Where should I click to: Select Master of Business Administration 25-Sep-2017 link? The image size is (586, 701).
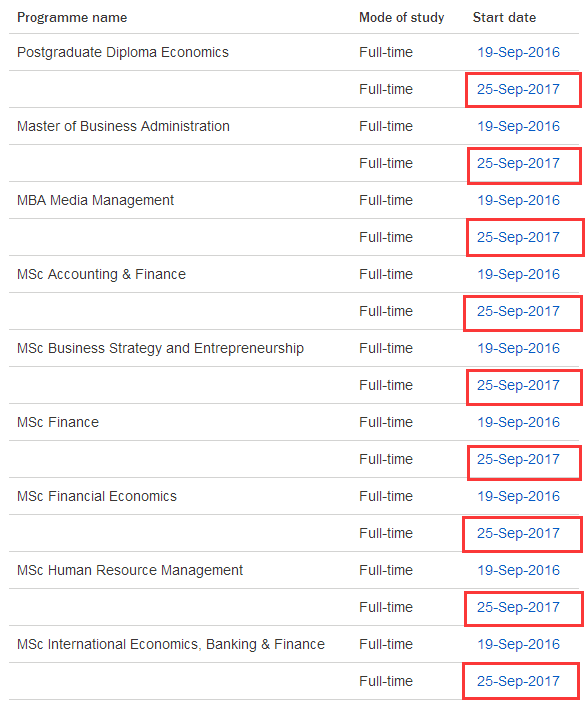(x=519, y=164)
